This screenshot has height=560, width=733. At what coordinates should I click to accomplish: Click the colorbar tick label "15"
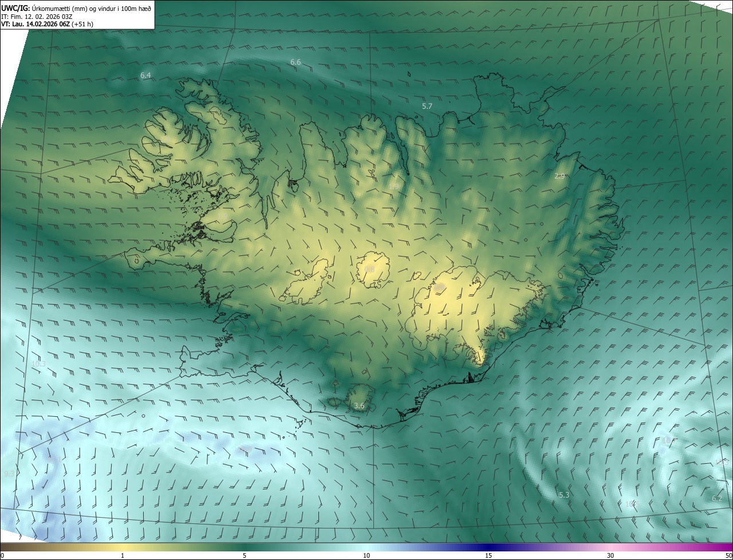[488, 555]
